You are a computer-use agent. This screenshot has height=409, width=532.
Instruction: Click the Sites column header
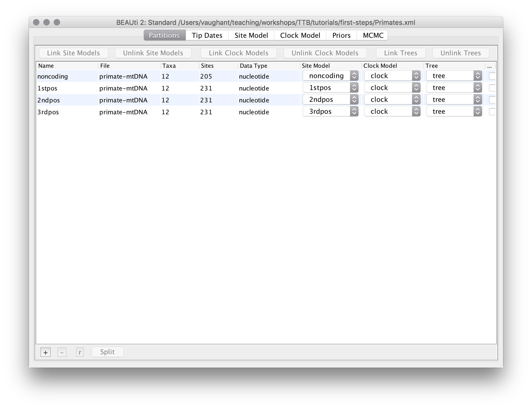[207, 66]
